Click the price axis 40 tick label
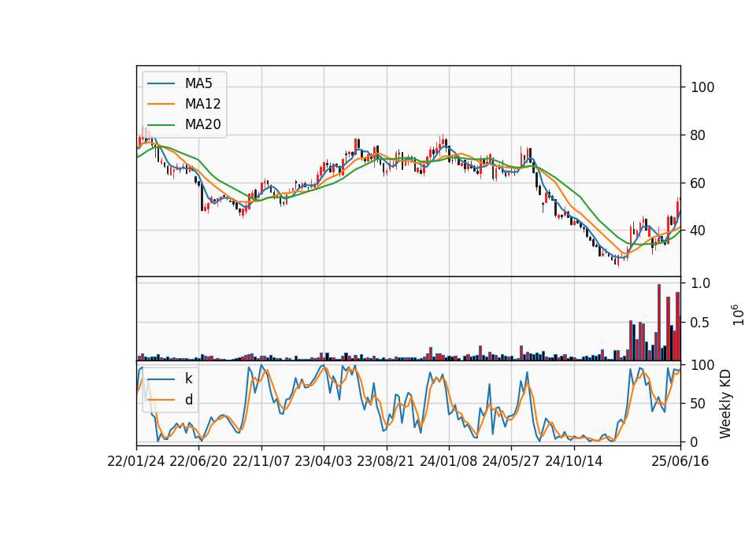Viewport: 756px width, 543px height. [x=699, y=231]
